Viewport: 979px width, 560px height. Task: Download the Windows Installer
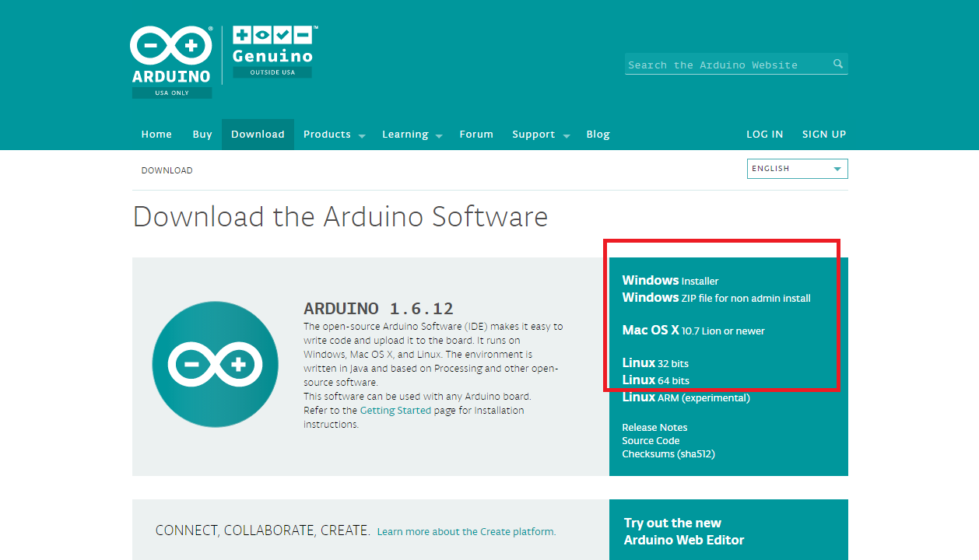coord(670,281)
